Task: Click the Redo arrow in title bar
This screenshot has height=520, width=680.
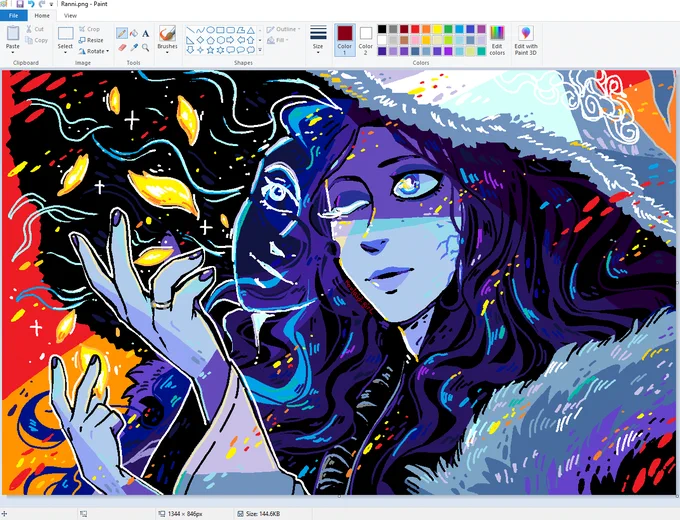Action: (x=42, y=4)
